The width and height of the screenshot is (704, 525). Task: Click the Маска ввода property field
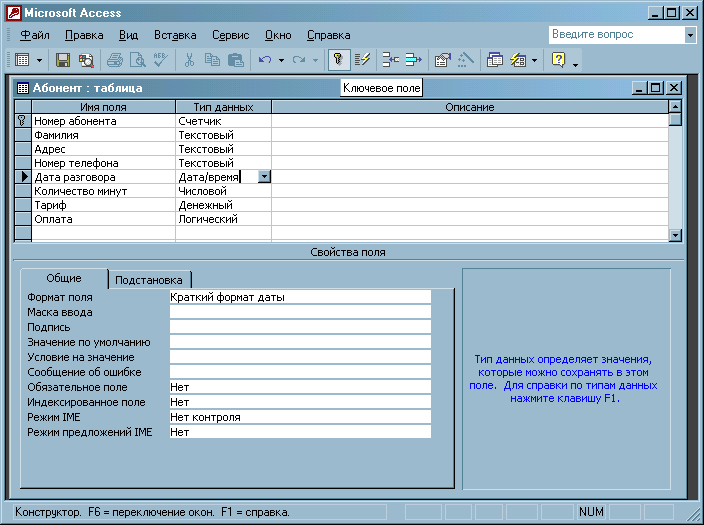coord(300,312)
